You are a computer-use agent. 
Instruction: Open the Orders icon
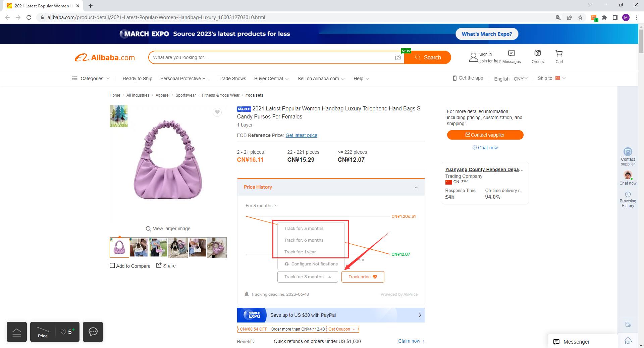[538, 57]
